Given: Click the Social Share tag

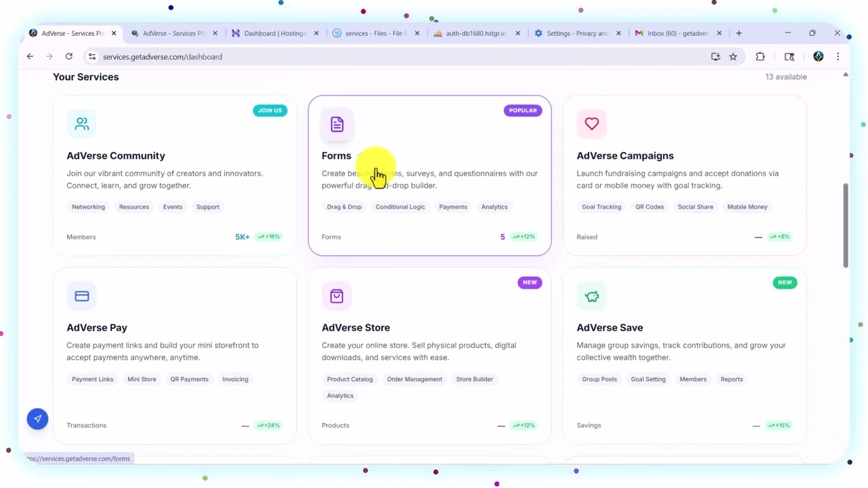Looking at the screenshot, I should coord(696,207).
